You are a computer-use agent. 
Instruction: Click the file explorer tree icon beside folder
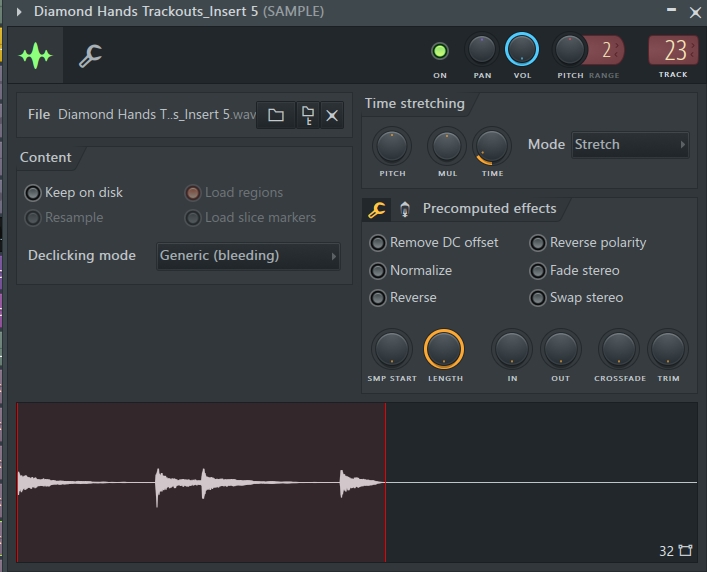pyautogui.click(x=308, y=115)
